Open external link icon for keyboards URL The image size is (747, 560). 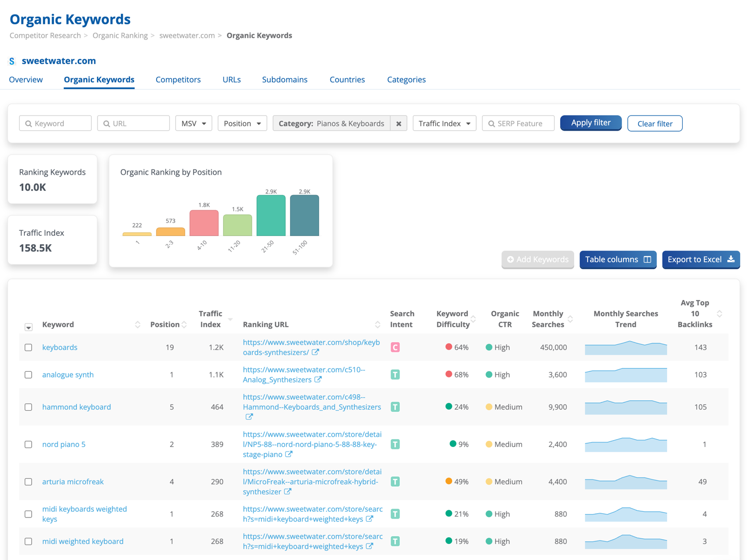315,352
